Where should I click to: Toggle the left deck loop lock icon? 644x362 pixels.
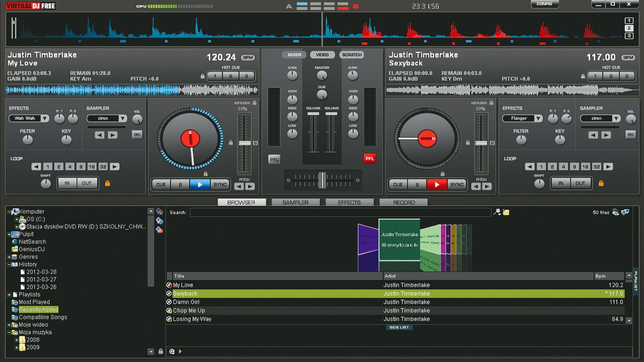[107, 184]
